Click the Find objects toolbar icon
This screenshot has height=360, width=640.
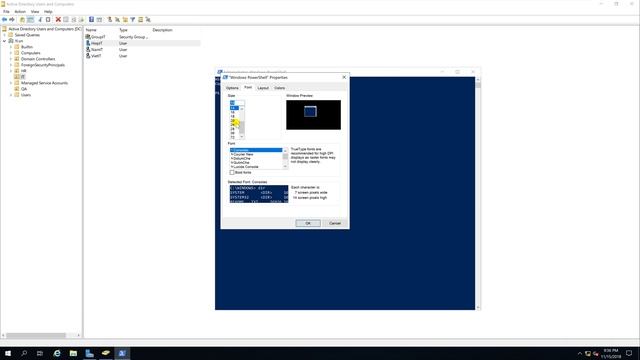pyautogui.click(x=140, y=20)
